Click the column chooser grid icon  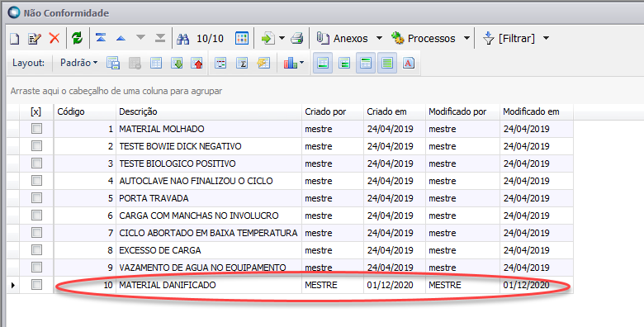[x=220, y=63]
